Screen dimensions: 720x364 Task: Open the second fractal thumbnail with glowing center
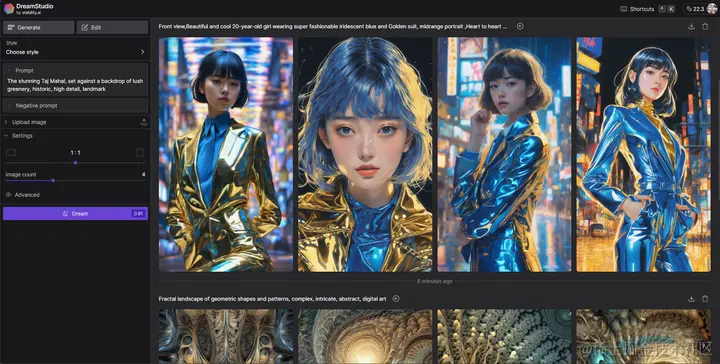pos(365,336)
